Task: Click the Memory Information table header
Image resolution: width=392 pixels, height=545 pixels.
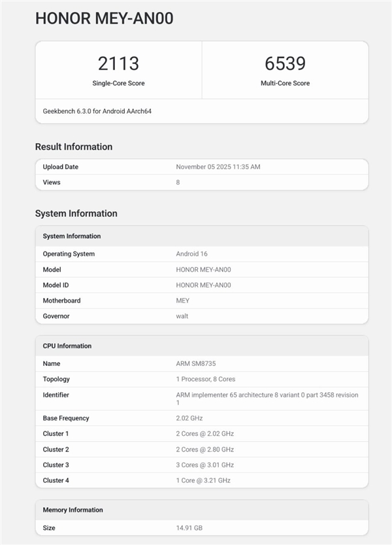Action: [x=73, y=510]
